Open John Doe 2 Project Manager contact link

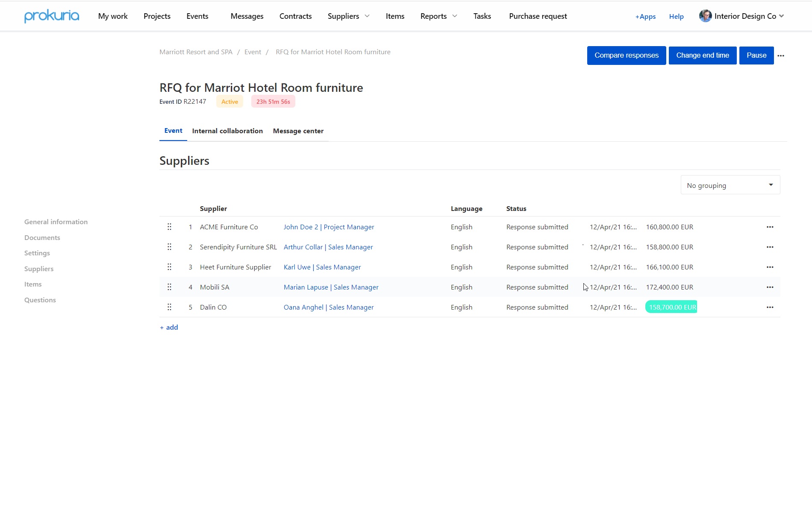point(329,227)
